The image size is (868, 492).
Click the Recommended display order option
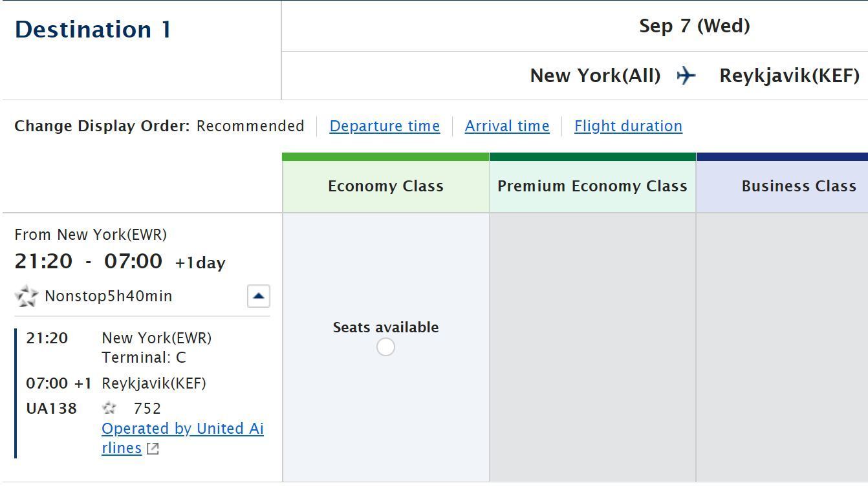click(x=250, y=126)
